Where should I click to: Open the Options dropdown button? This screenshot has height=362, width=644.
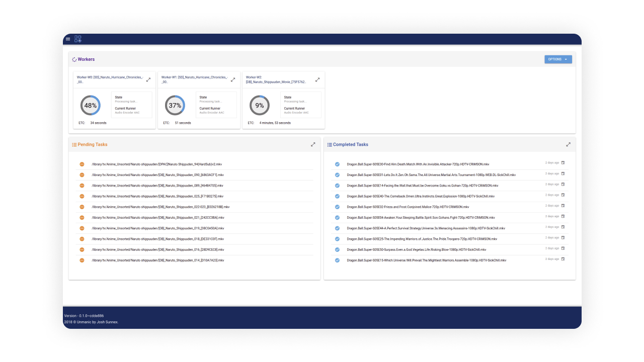pyautogui.click(x=558, y=59)
